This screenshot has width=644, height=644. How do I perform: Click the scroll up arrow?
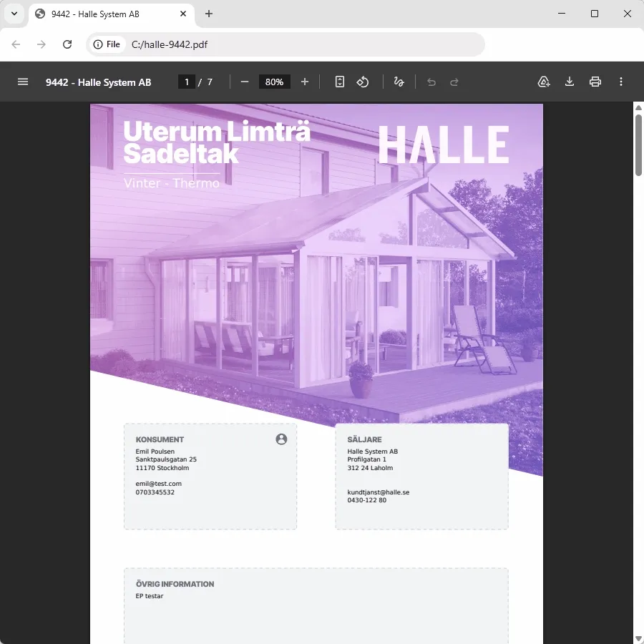pos(638,107)
